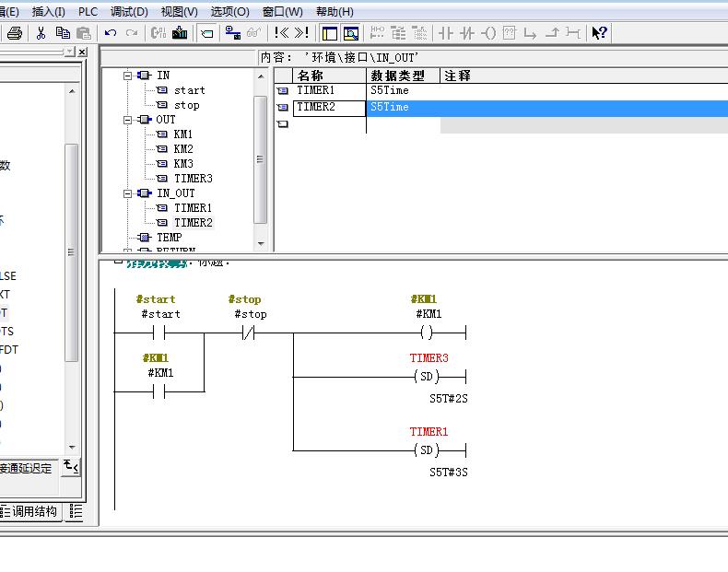The height and width of the screenshot is (572, 728).
Task: Collapse the IN_OUT interface tree node
Action: click(x=129, y=193)
